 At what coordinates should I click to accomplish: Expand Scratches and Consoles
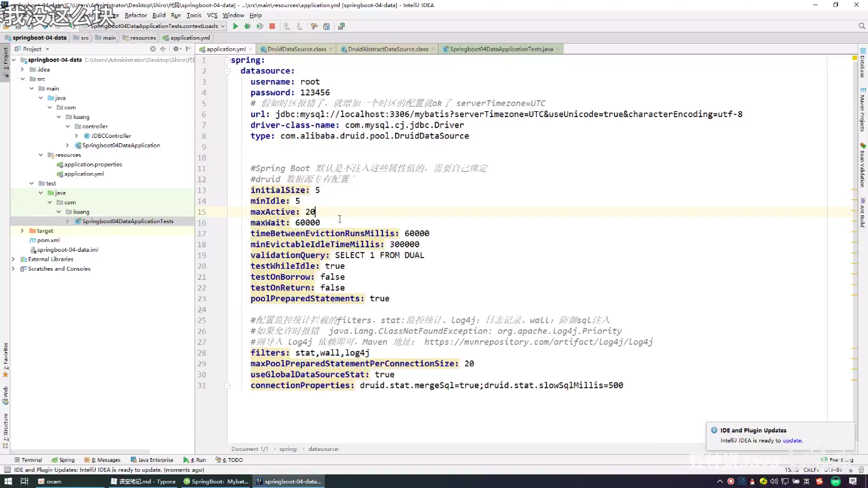click(x=14, y=269)
